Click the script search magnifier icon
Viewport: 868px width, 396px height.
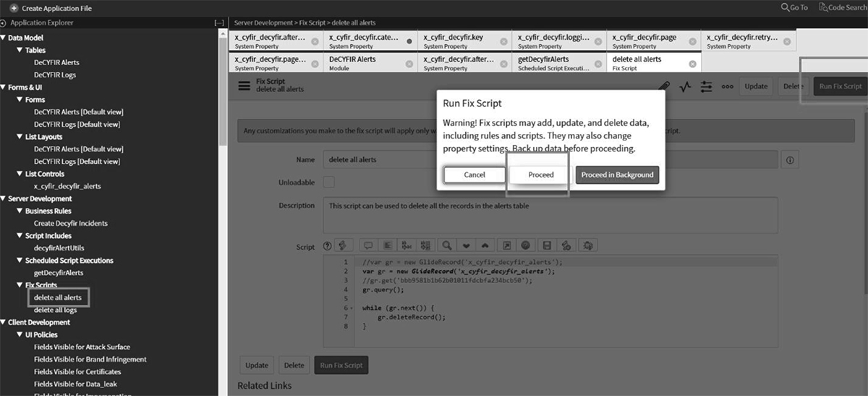coord(448,245)
